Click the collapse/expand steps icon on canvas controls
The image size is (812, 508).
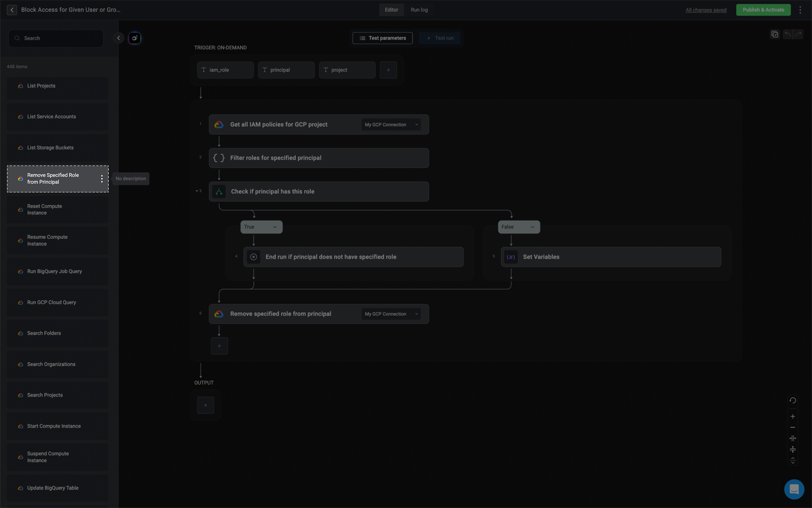[x=793, y=460]
